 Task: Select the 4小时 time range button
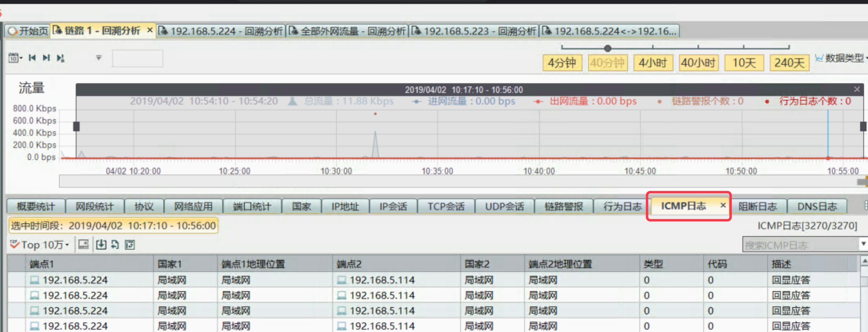click(x=653, y=63)
